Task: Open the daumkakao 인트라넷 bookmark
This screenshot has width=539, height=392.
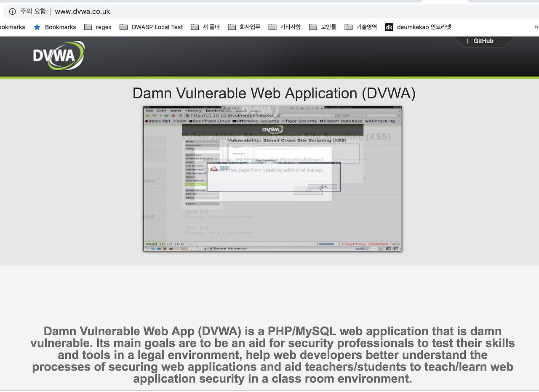Action: coord(418,27)
